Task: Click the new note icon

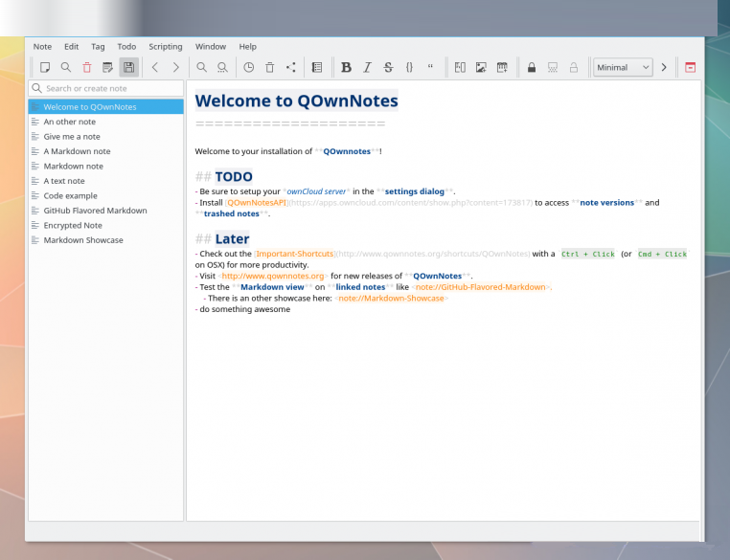Action: point(45,67)
